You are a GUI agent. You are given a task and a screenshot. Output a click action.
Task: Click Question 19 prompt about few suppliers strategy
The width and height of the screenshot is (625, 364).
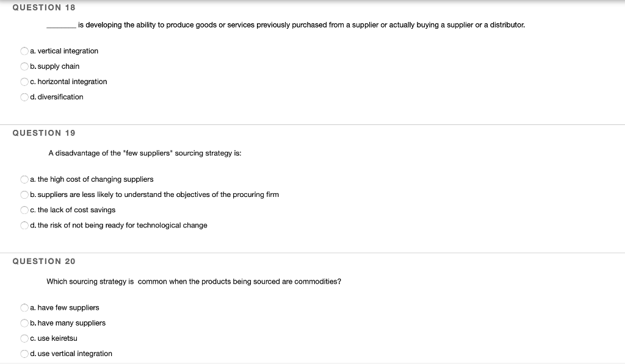pos(144,153)
